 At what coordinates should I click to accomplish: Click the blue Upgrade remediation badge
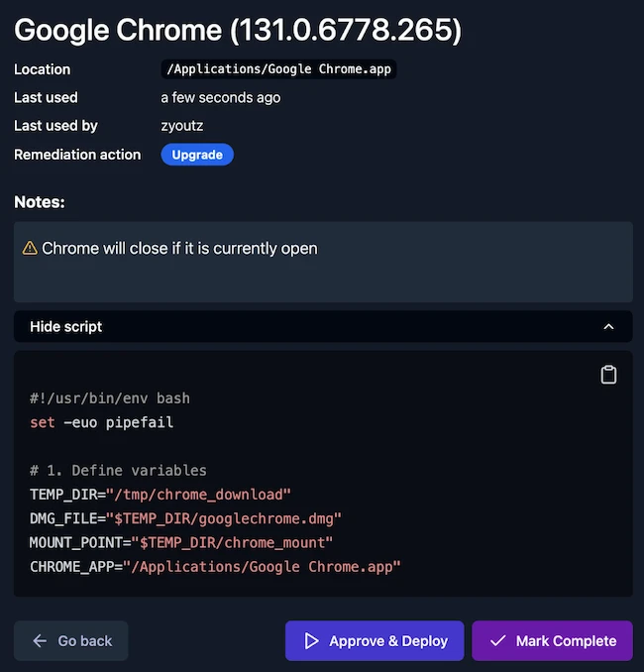click(x=197, y=155)
